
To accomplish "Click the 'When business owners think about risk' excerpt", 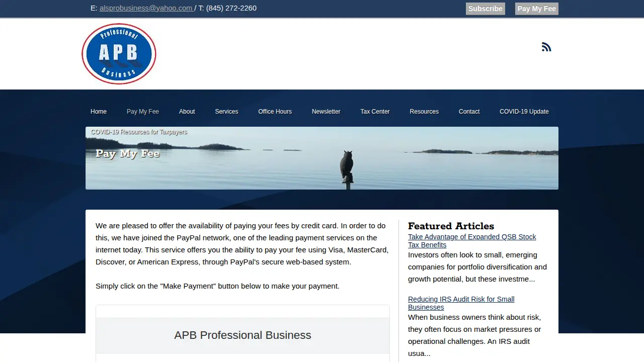I will coord(475,335).
